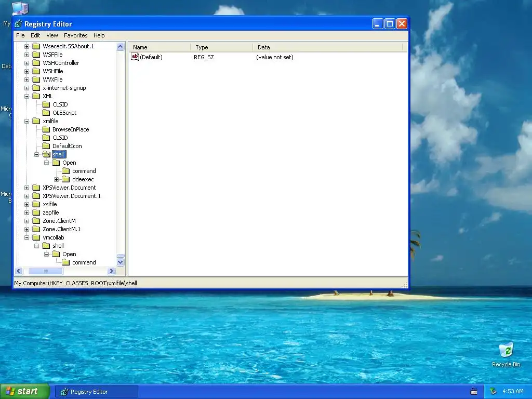The image size is (532, 399).
Task: Select the XPSViewer.Document.1 folder icon
Action: click(36, 196)
